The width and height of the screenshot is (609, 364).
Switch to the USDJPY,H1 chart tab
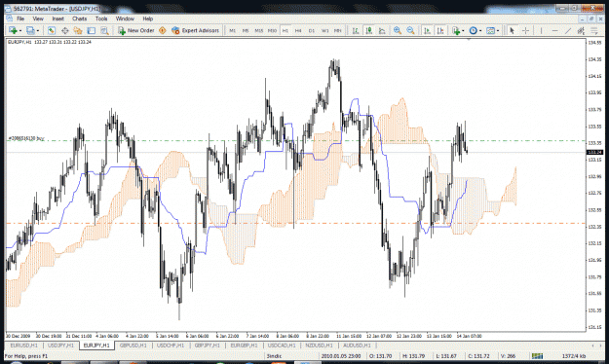tap(60, 346)
